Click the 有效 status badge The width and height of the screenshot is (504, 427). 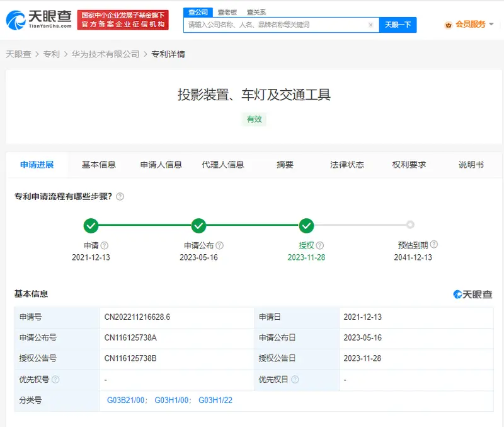point(255,119)
